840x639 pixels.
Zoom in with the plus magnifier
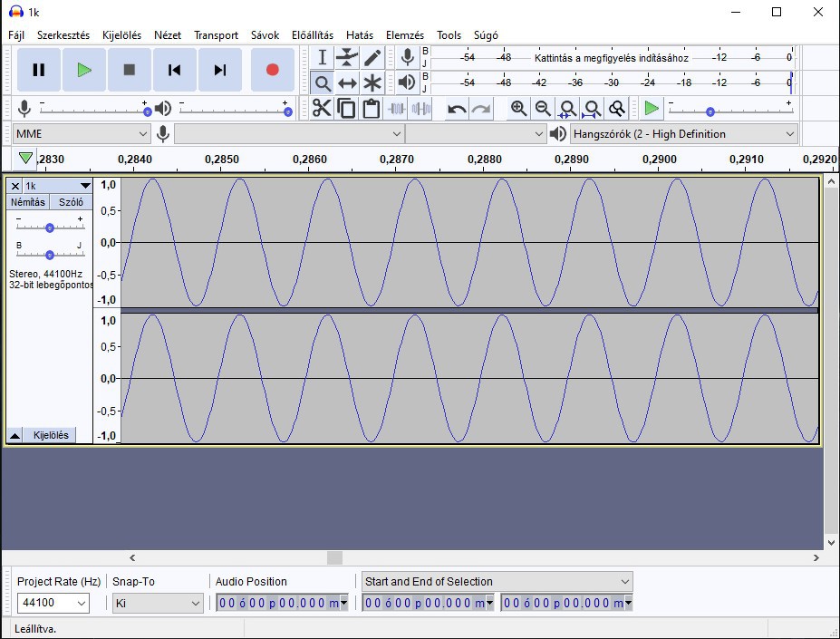pyautogui.click(x=518, y=109)
